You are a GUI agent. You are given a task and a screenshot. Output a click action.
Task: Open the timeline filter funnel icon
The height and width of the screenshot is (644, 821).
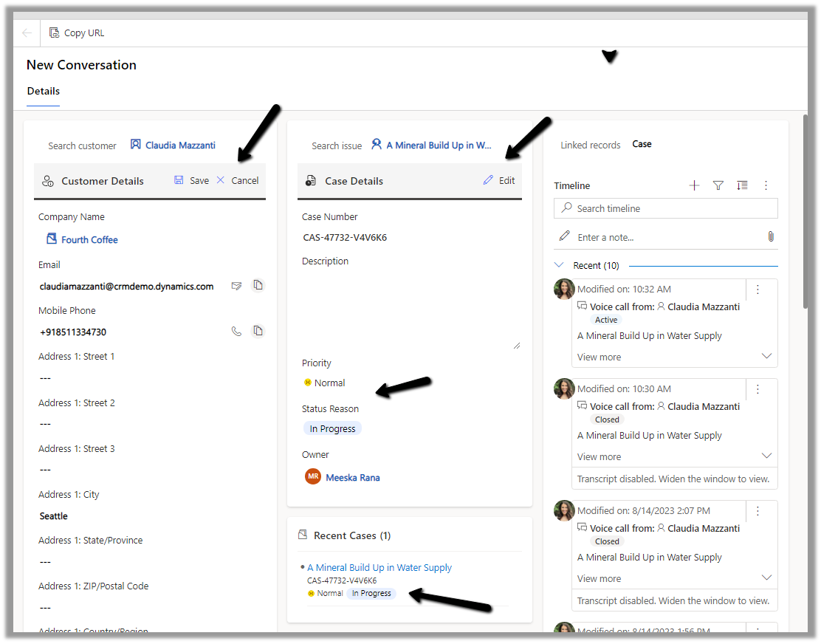[718, 186]
